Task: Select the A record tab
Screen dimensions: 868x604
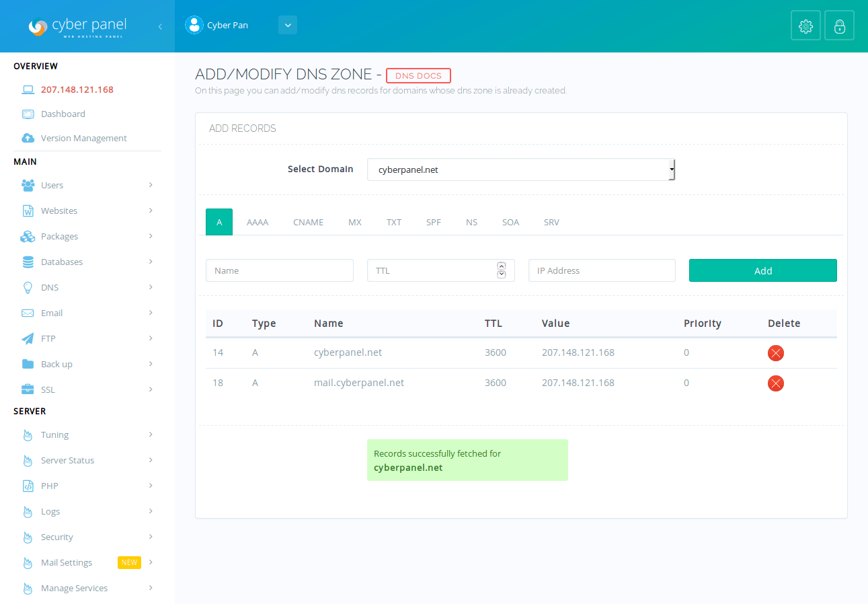Action: click(x=219, y=222)
